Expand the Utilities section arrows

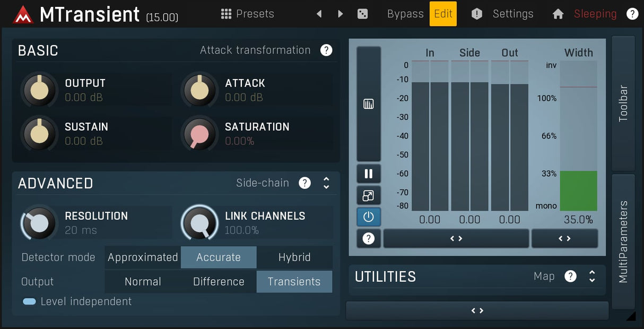coord(592,276)
